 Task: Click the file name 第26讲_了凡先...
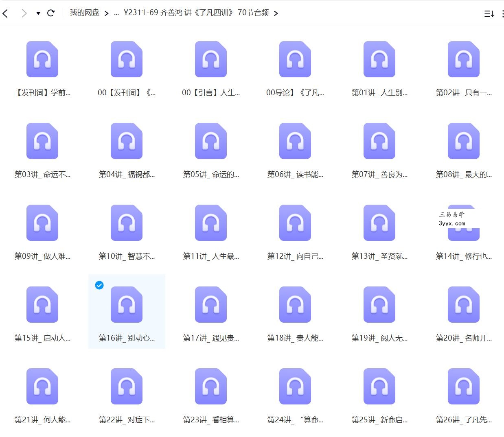tap(464, 420)
